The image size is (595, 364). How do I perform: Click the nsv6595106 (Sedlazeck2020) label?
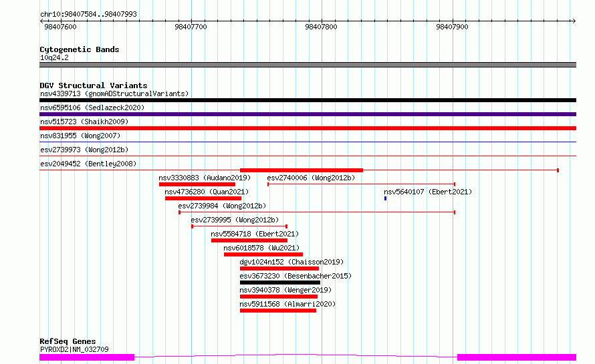pos(92,108)
